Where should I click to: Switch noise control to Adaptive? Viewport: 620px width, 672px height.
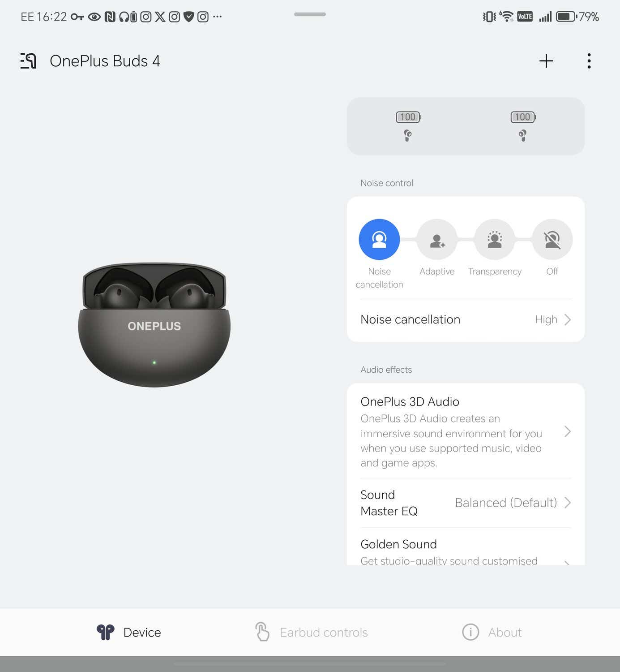pos(437,239)
